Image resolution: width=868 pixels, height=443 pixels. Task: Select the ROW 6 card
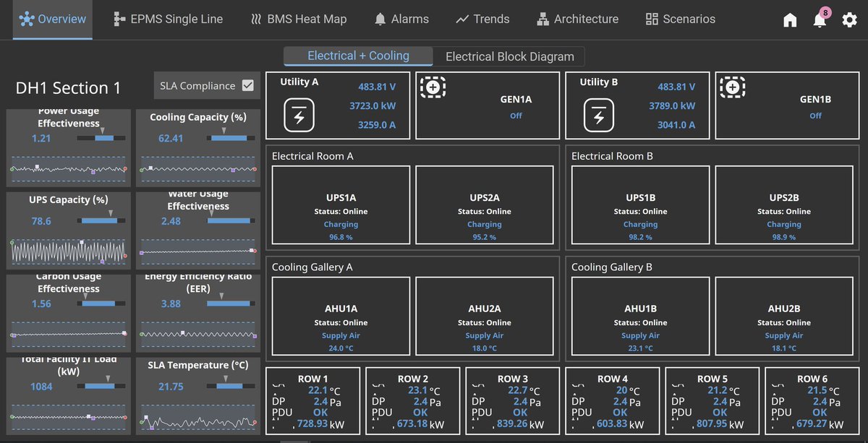(812, 403)
